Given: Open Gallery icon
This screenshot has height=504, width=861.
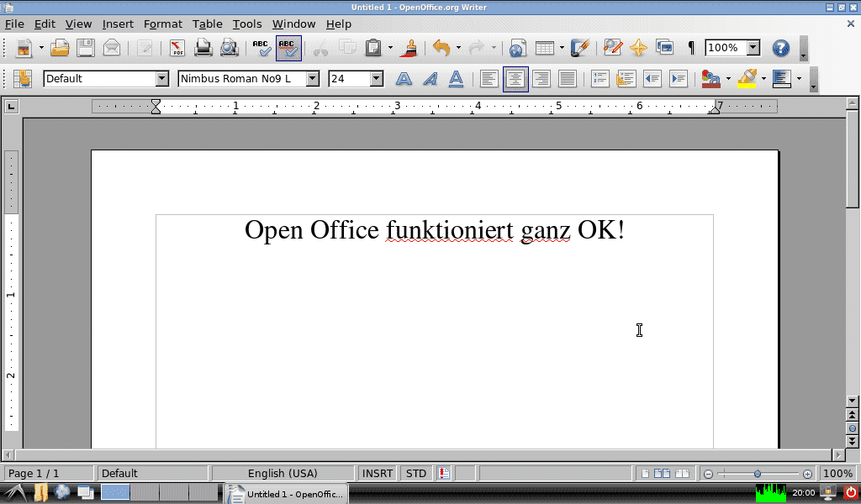Looking at the screenshot, I should [x=664, y=48].
